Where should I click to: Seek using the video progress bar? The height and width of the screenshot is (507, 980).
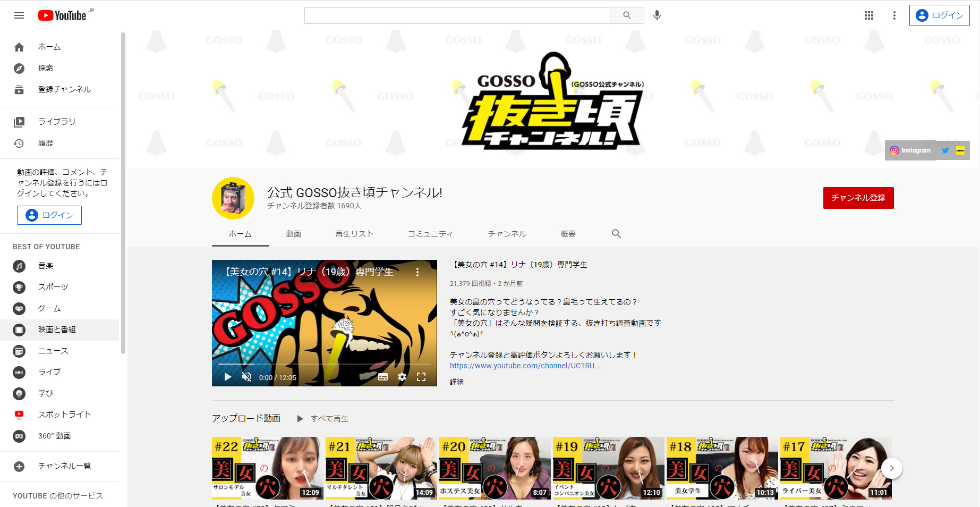tap(324, 365)
